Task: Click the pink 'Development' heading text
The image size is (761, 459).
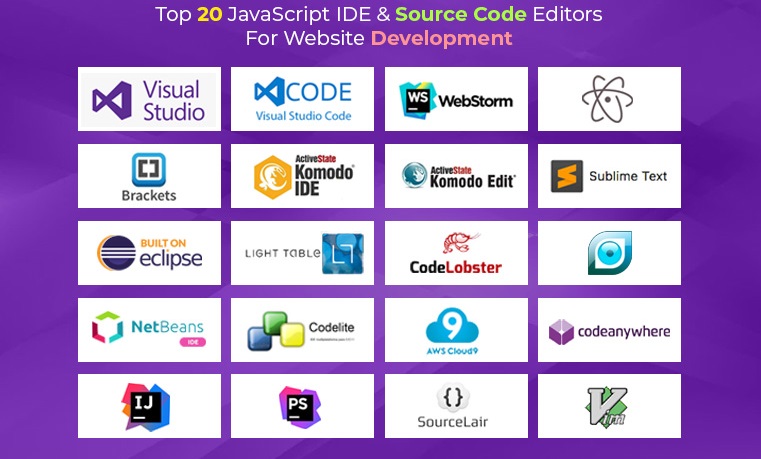Action: click(x=442, y=38)
